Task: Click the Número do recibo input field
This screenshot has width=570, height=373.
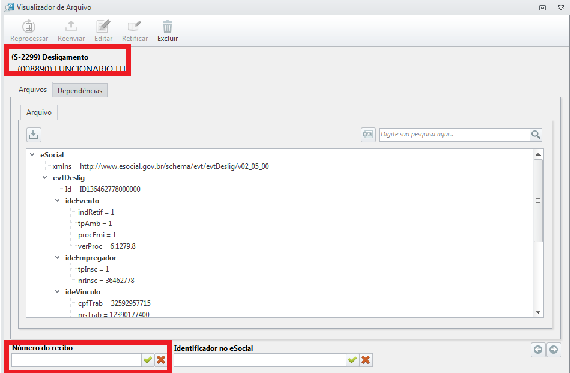Action: pyautogui.click(x=76, y=360)
